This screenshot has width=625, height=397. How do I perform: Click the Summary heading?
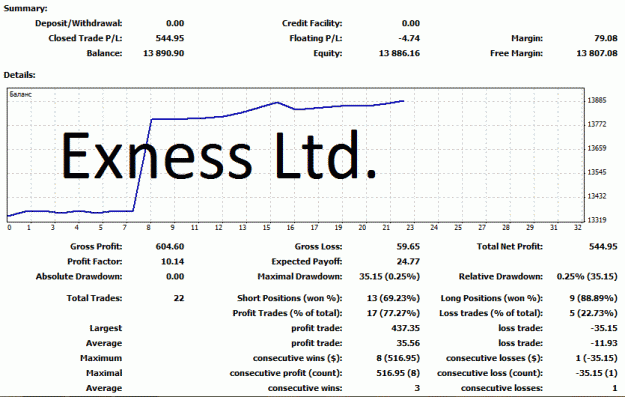[26, 8]
